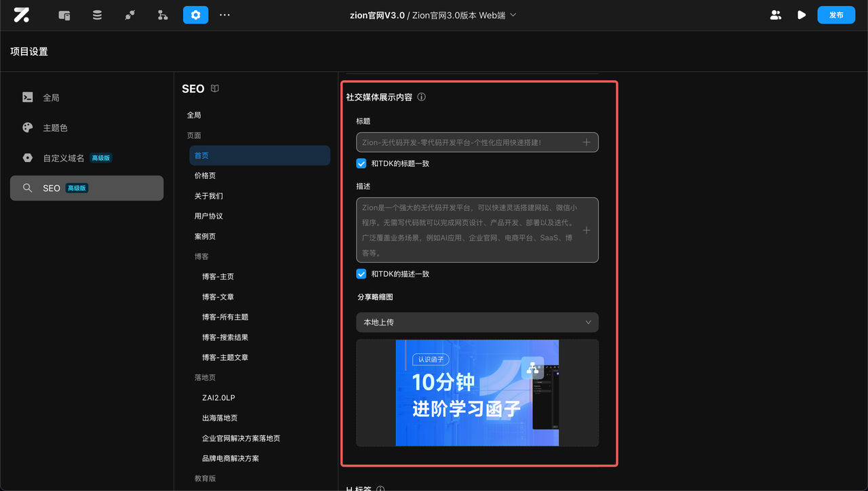Image resolution: width=868 pixels, height=491 pixels.
Task: Click the 发布 publish button
Action: (836, 15)
